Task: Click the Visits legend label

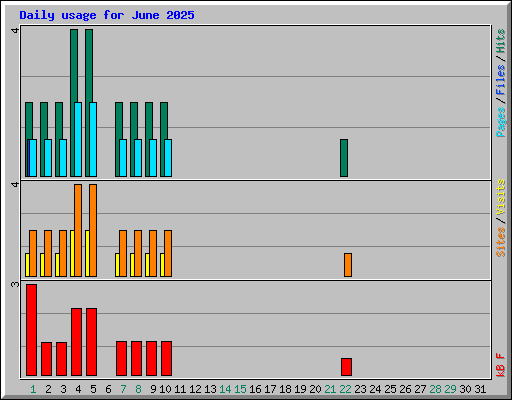Action: (500, 198)
